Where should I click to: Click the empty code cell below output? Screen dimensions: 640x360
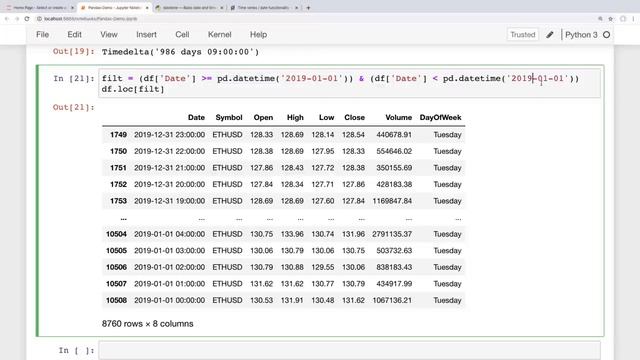(x=349, y=350)
